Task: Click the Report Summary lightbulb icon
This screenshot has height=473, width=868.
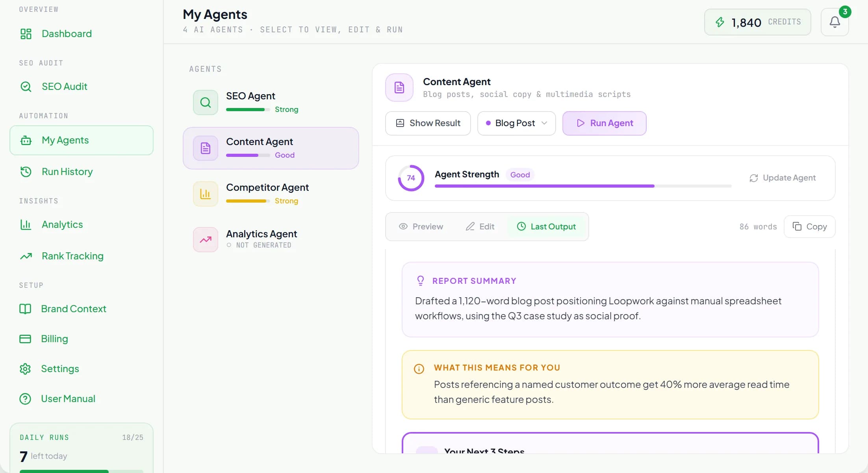Action: (421, 281)
